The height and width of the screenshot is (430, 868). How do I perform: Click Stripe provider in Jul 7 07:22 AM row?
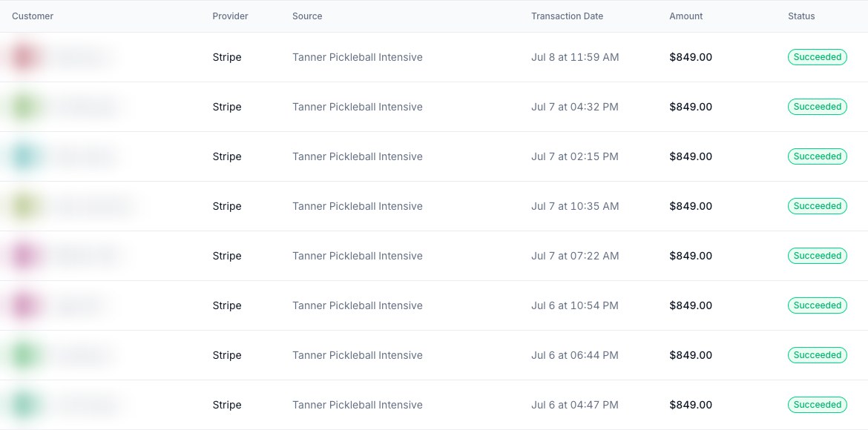(227, 256)
